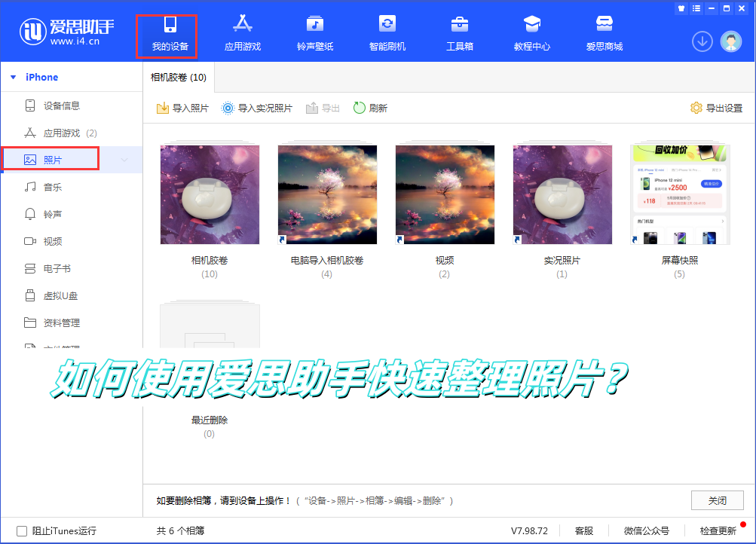The image size is (756, 544).
Task: Click 检查更新 in status bar
Action: [718, 531]
